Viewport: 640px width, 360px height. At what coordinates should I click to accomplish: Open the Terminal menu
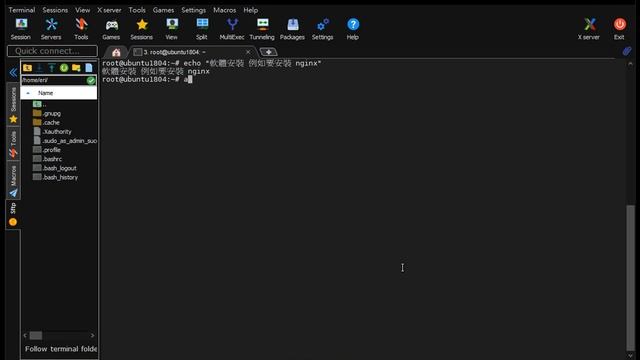pos(22,10)
